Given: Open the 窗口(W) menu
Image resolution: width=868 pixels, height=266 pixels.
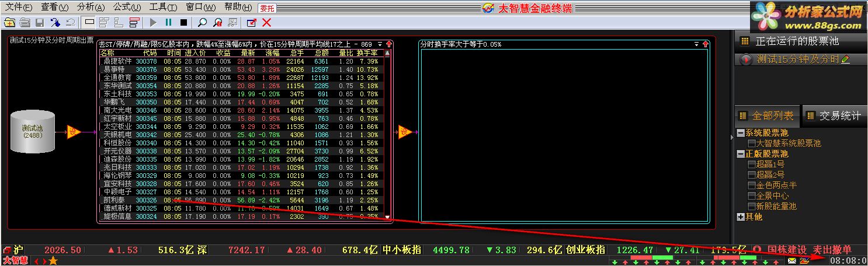Looking at the screenshot, I should pyautogui.click(x=200, y=8).
